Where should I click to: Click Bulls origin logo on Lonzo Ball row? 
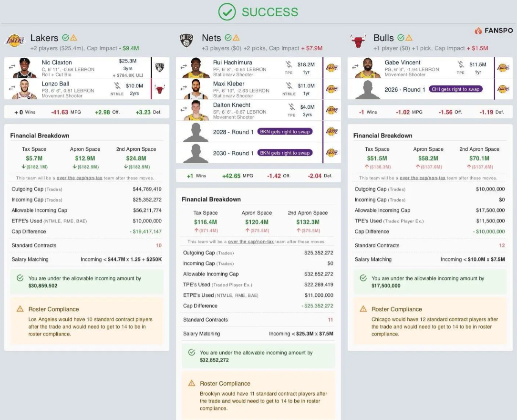click(x=160, y=89)
